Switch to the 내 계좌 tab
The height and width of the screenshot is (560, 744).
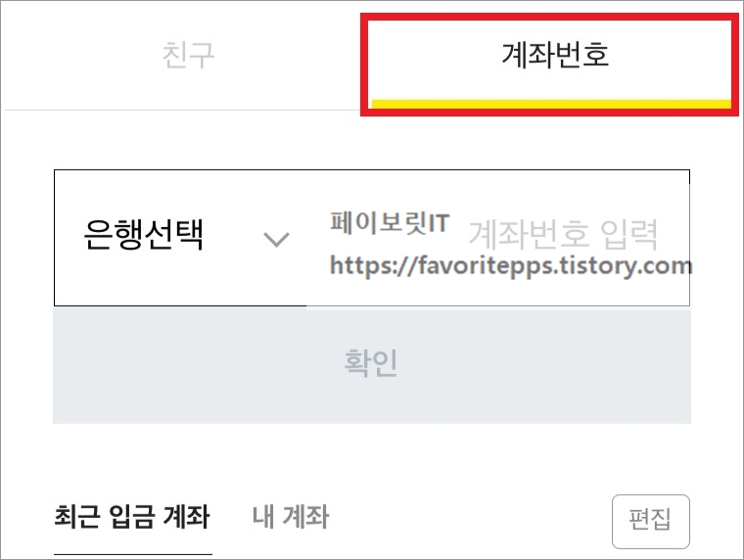(291, 516)
